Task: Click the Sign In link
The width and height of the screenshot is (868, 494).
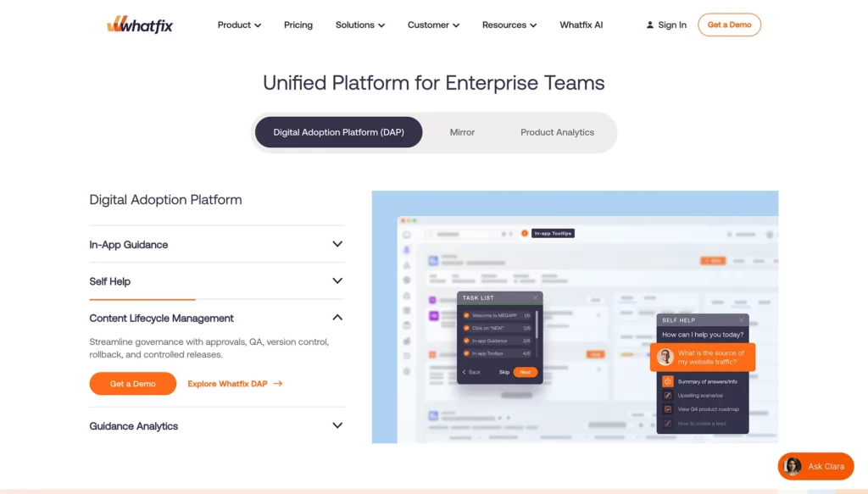Action: point(666,25)
